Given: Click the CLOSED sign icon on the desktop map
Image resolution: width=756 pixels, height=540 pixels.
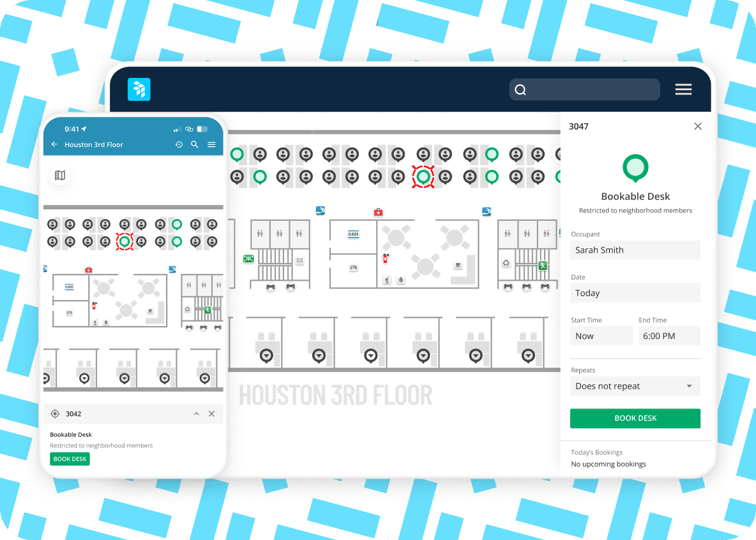Looking at the screenshot, I should click(x=353, y=234).
